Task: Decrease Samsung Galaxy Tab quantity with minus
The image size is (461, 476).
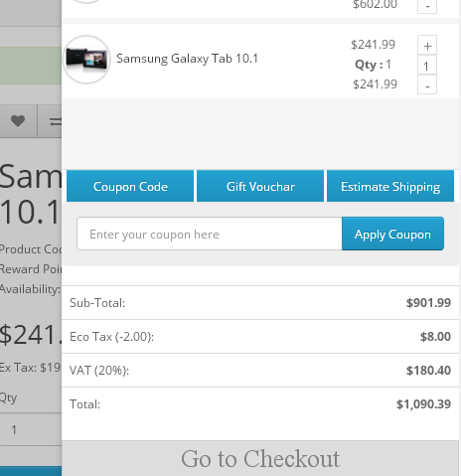Action: click(427, 84)
